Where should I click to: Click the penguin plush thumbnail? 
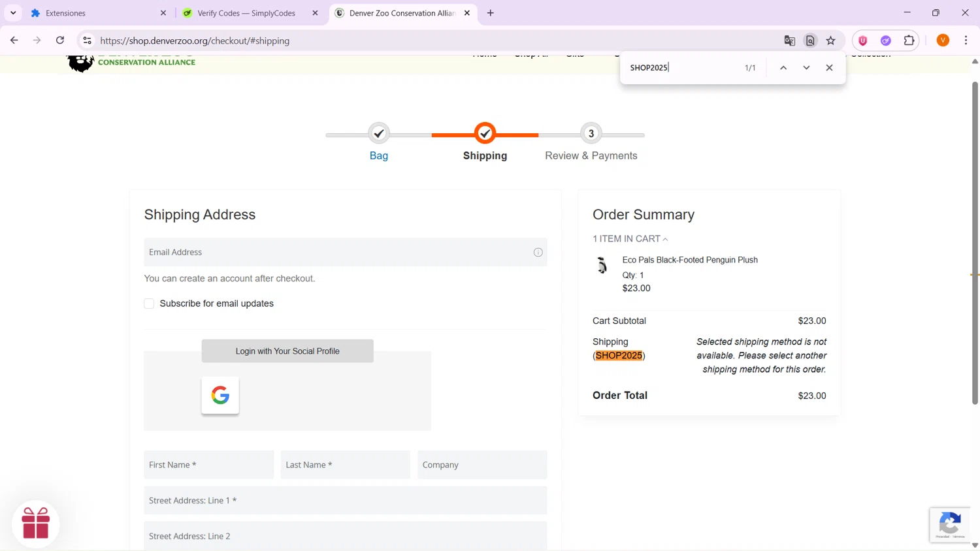click(x=602, y=265)
